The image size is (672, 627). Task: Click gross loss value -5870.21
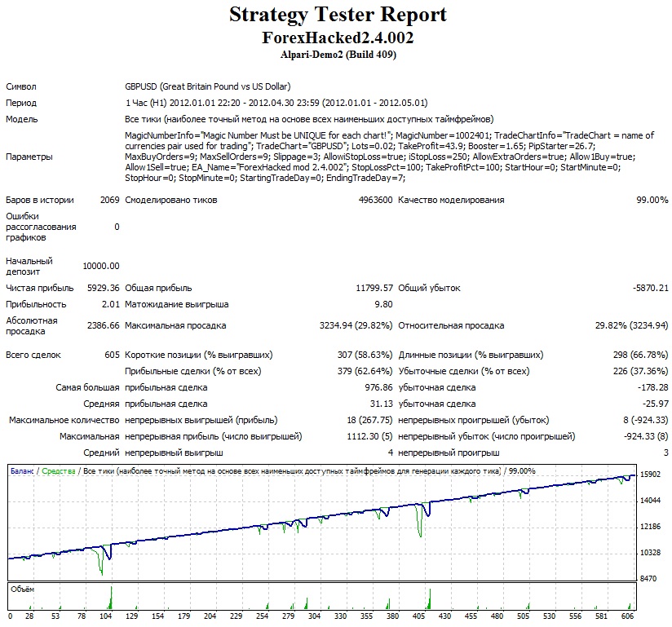click(651, 289)
